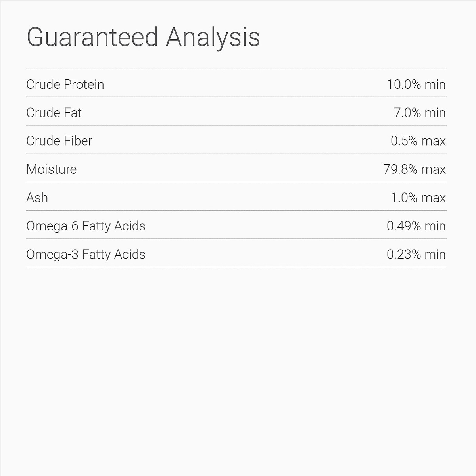Select the Omega-6 Fatty Acids label
This screenshot has height=476, width=476.
coord(86,226)
